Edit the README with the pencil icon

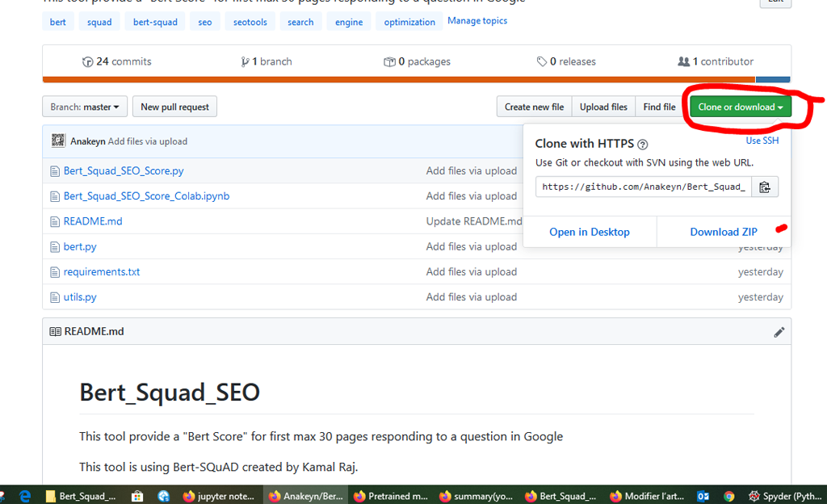pyautogui.click(x=779, y=332)
